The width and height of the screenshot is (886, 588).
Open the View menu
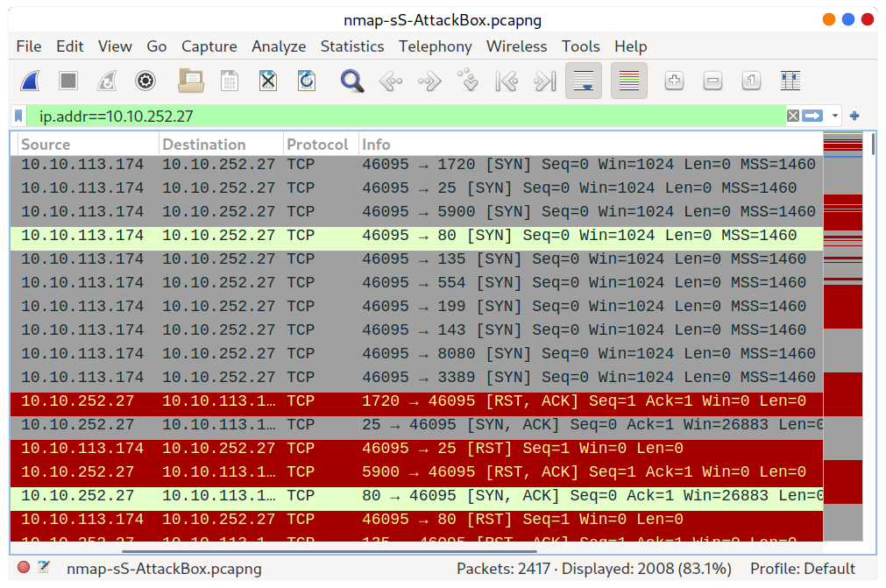point(115,46)
